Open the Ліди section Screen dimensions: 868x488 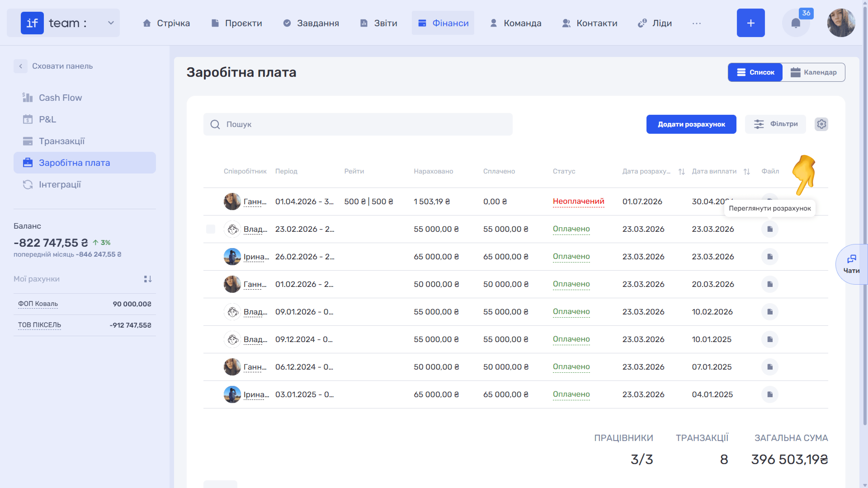(x=655, y=23)
